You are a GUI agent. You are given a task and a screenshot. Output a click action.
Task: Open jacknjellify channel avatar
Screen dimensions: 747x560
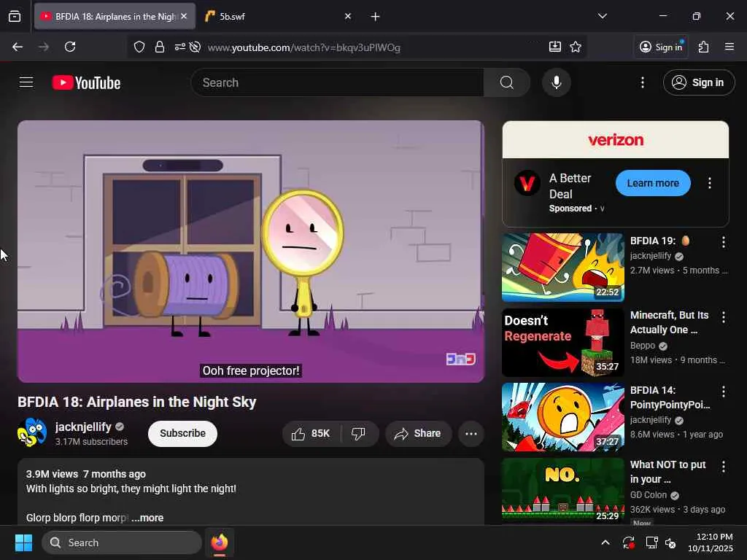tap(32, 432)
